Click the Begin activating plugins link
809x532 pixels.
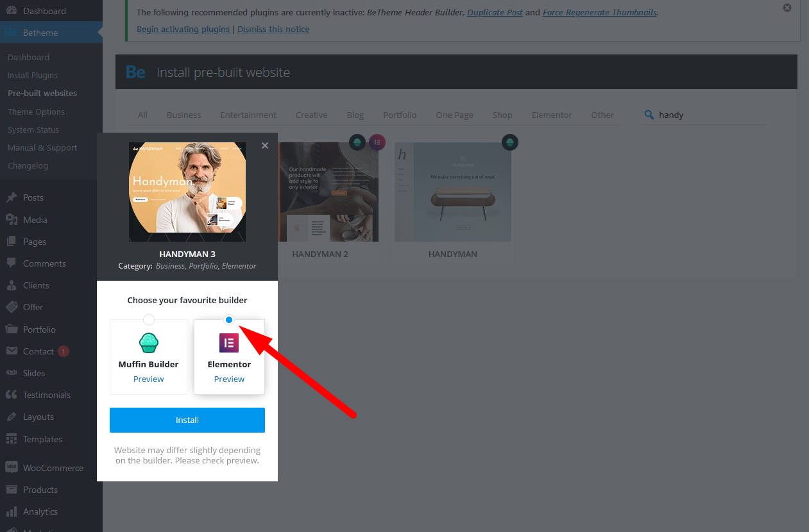[183, 29]
